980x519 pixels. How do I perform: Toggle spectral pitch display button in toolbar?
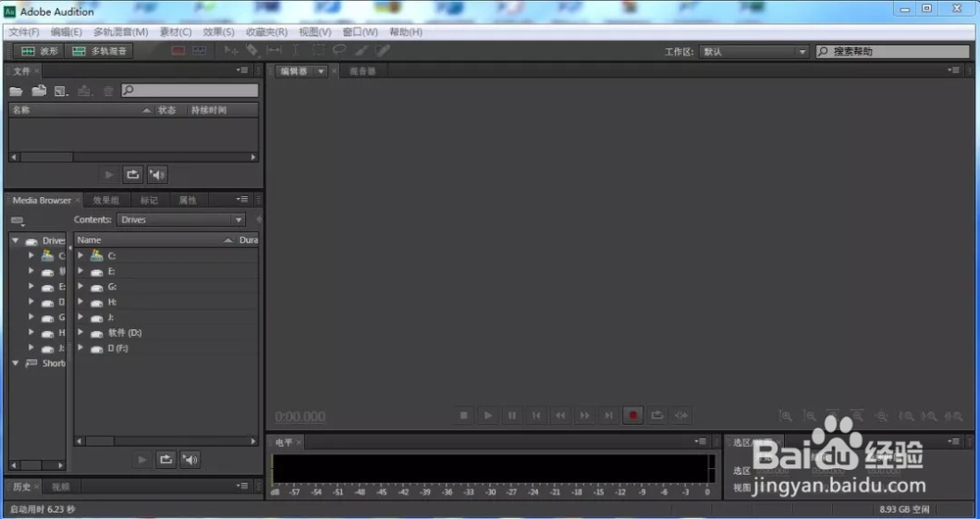point(199,51)
